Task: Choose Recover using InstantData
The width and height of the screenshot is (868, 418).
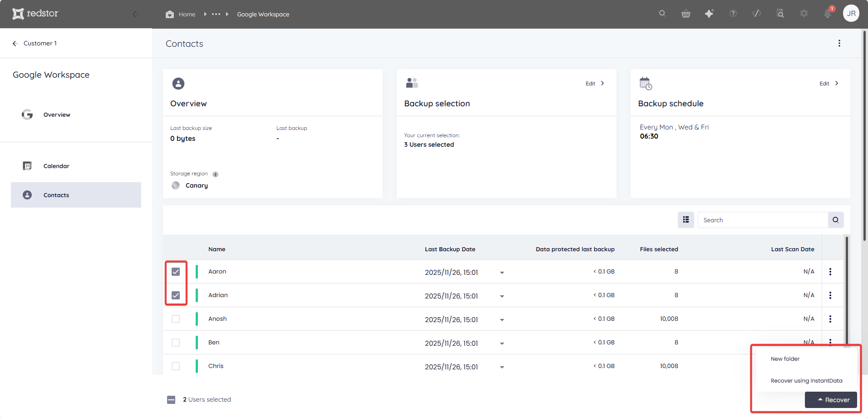Action: [806, 381]
